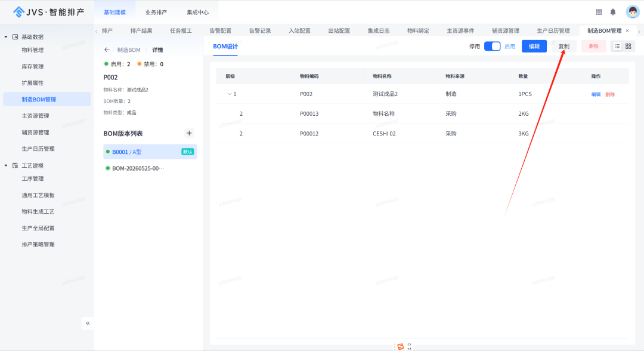The image size is (644, 351).
Task: Open the 业务排产 top menu
Action: coord(156,13)
